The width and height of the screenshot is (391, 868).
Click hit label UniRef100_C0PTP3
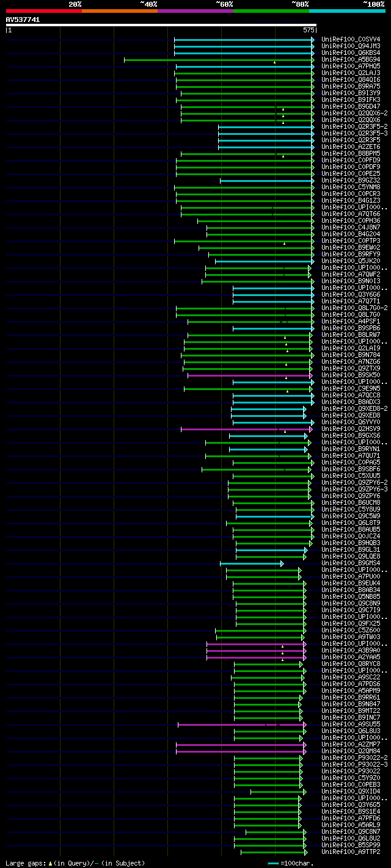coord(352,241)
